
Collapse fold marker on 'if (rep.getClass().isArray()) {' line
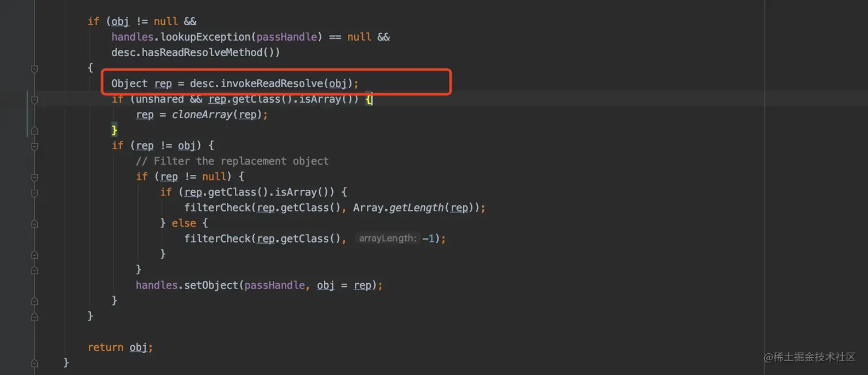(34, 193)
